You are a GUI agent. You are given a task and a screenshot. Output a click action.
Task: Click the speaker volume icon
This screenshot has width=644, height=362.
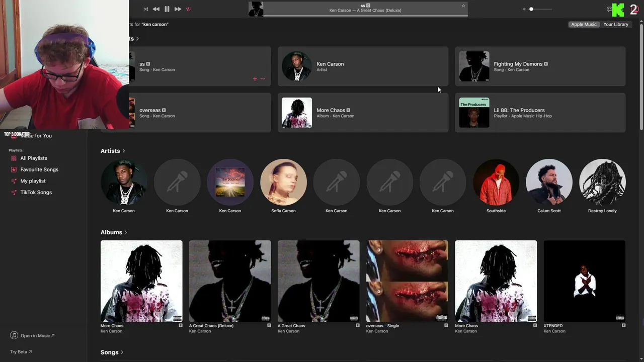(x=524, y=9)
